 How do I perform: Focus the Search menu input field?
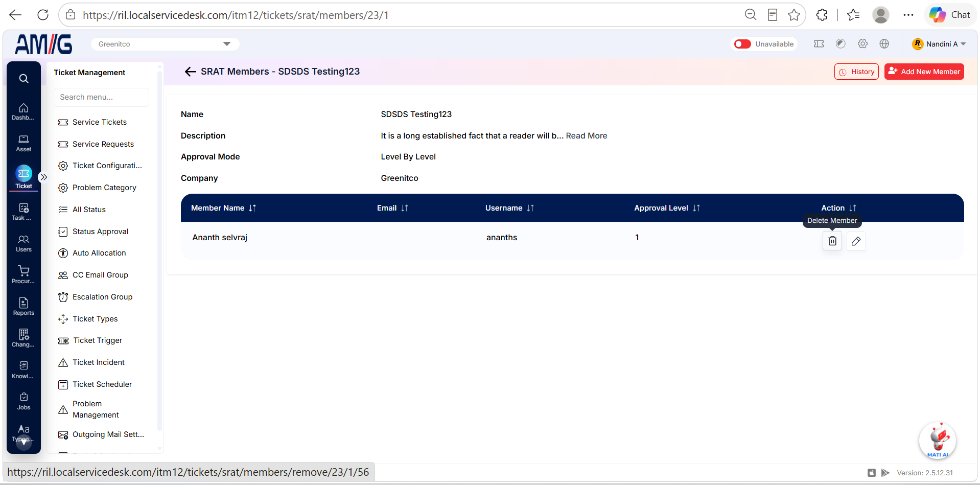101,97
